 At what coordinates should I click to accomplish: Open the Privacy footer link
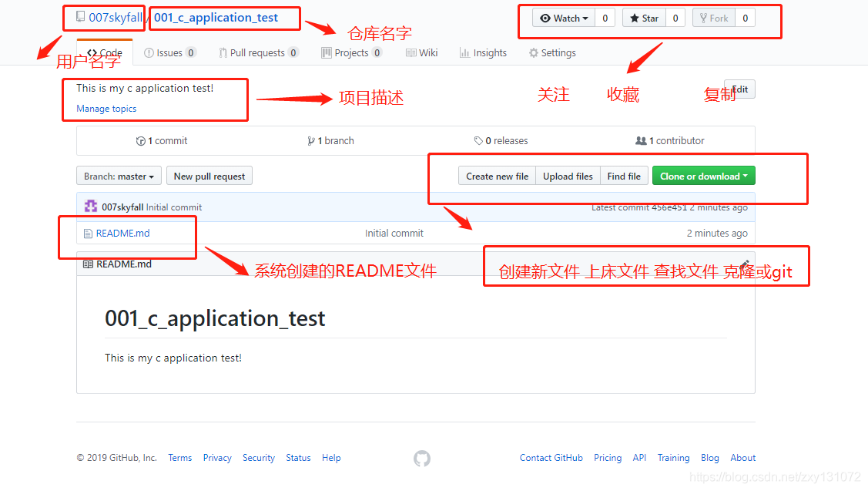(x=217, y=458)
